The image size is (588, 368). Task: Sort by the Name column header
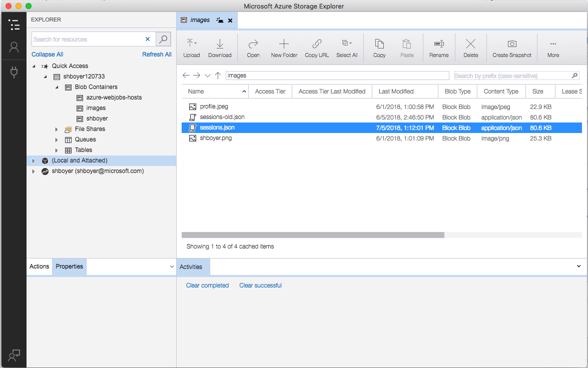click(x=215, y=91)
